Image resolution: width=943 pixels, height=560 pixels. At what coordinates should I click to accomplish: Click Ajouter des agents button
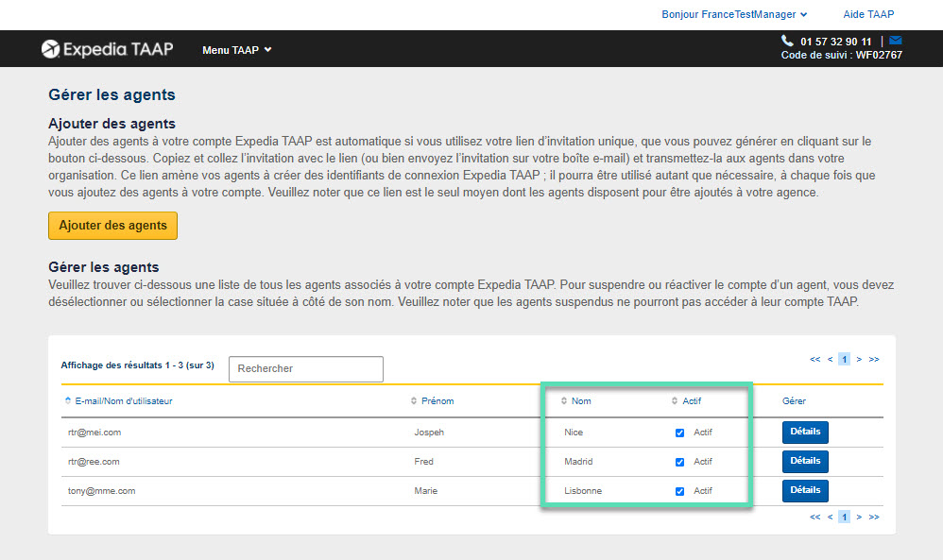coord(112,226)
